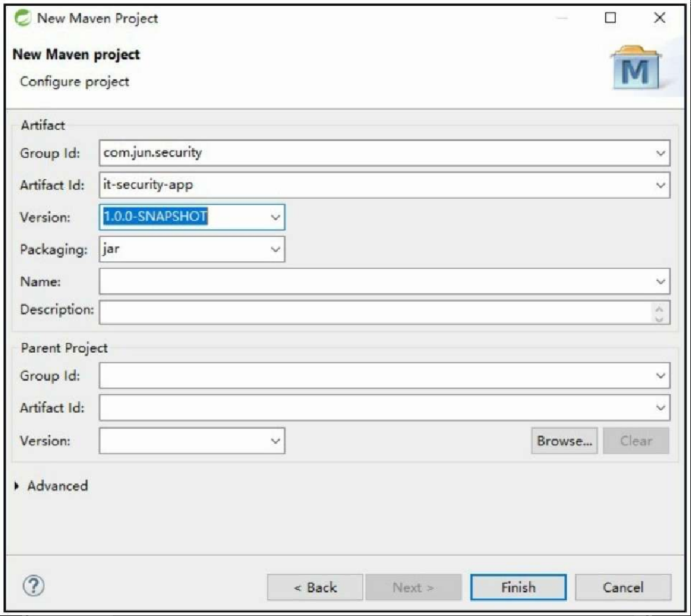
Task: Open the Artifact Version dropdown arrow
Action: (275, 217)
